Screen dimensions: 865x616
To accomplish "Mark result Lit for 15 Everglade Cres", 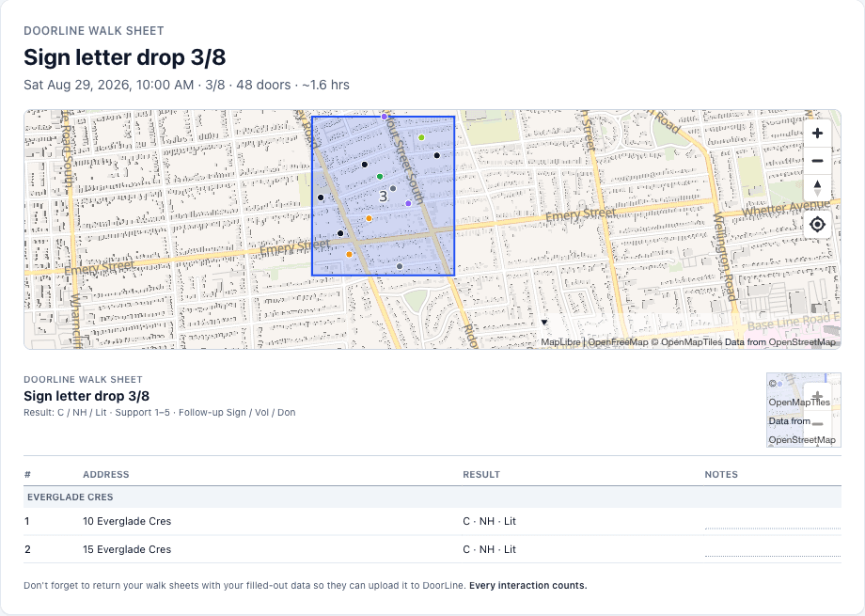I will 510,550.
